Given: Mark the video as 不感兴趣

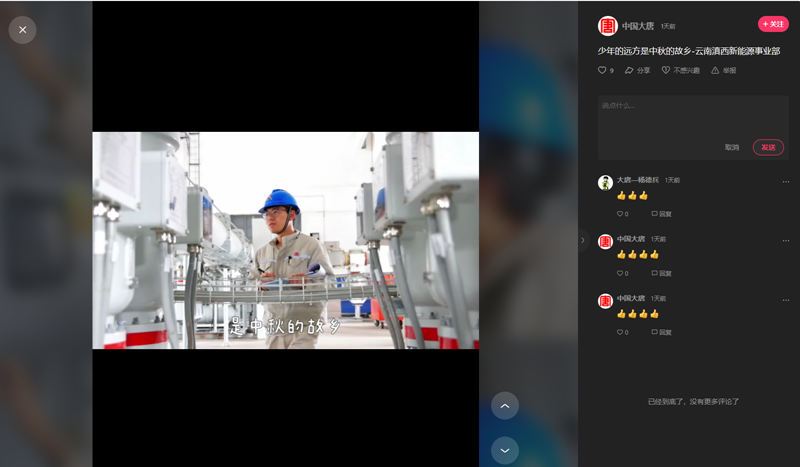Looking at the screenshot, I should (x=680, y=71).
